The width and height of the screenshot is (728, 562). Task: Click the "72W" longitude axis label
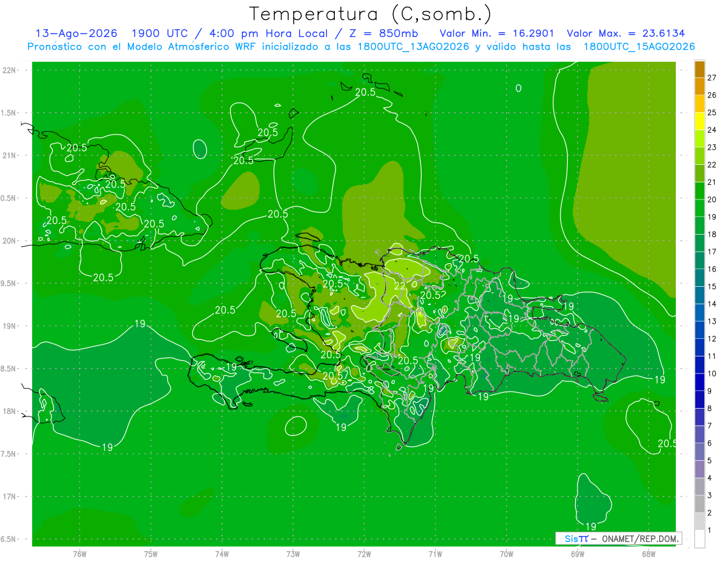pos(364,554)
